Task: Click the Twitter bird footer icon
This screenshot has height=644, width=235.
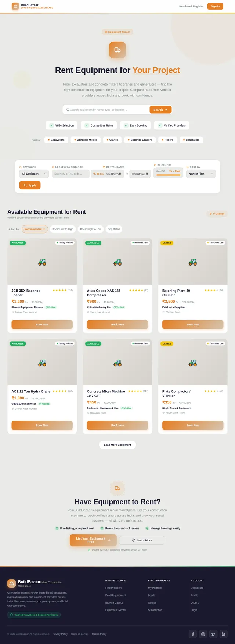Action: tap(213, 634)
